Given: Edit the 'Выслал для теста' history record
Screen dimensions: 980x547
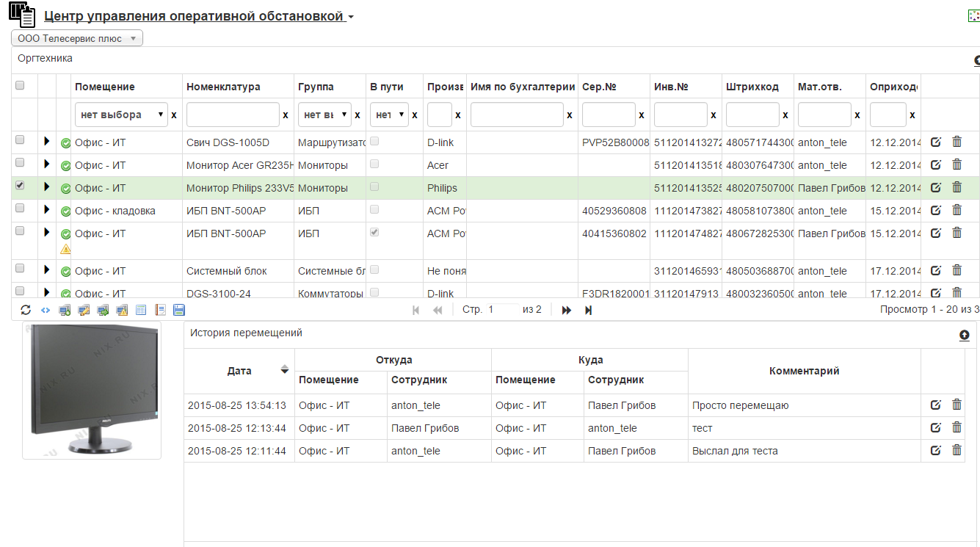Looking at the screenshot, I should [x=935, y=450].
